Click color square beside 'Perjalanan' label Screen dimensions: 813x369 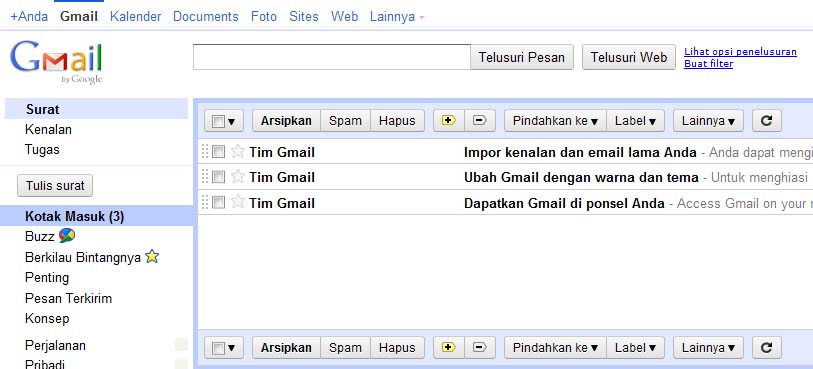point(181,345)
